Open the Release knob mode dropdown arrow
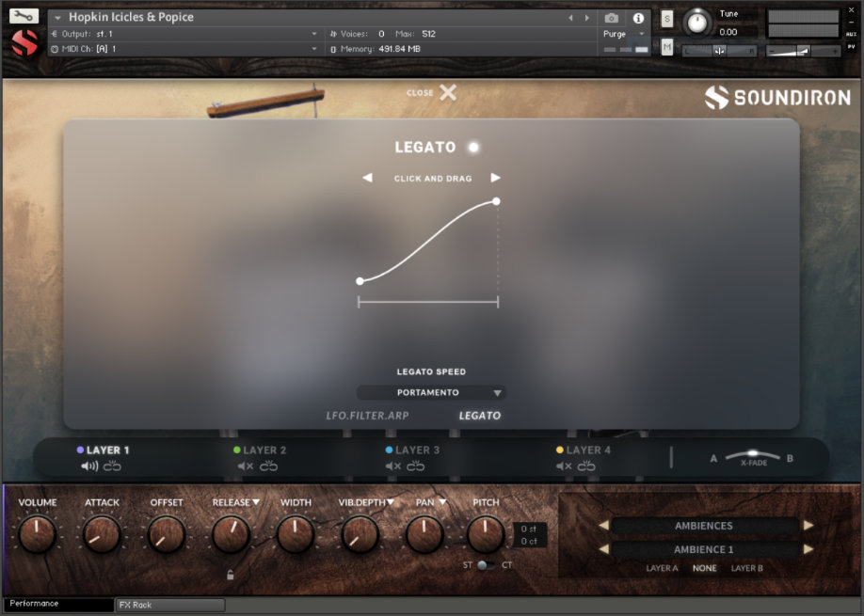This screenshot has height=616, width=864. coord(257,502)
